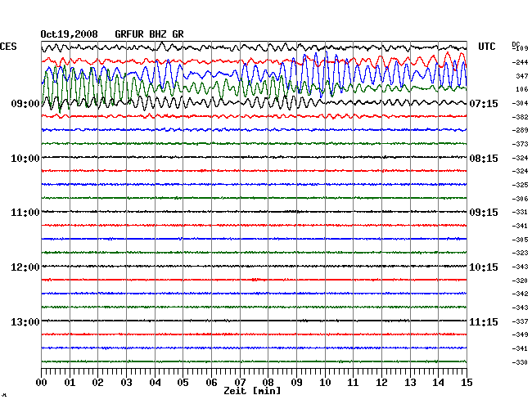This screenshot has height=404, width=532.
Task: Click minute tick label "15" on axis
Action: pyautogui.click(x=467, y=383)
